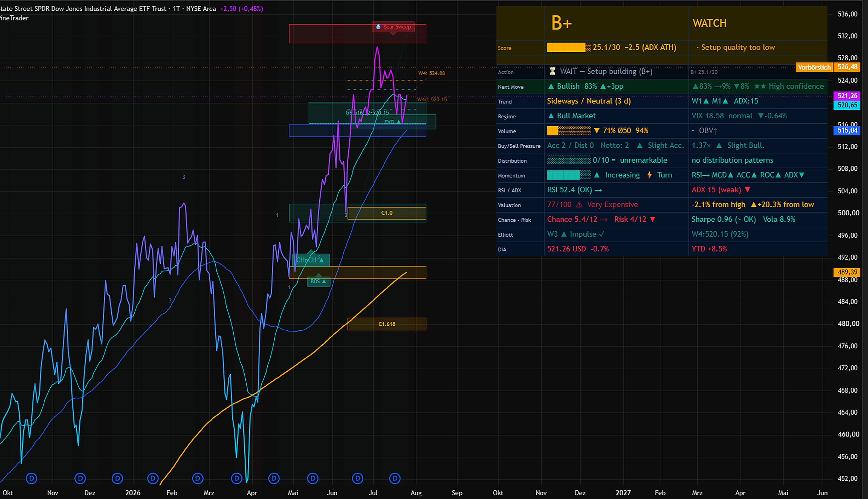Click the lightning Turn icon in Momentum row
Screen dimensions: 868x499
pos(649,175)
